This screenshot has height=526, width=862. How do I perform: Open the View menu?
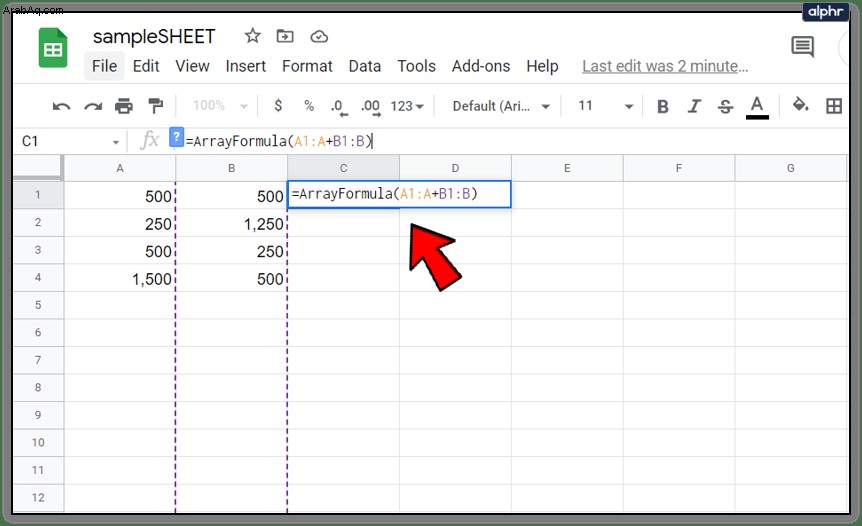point(192,67)
